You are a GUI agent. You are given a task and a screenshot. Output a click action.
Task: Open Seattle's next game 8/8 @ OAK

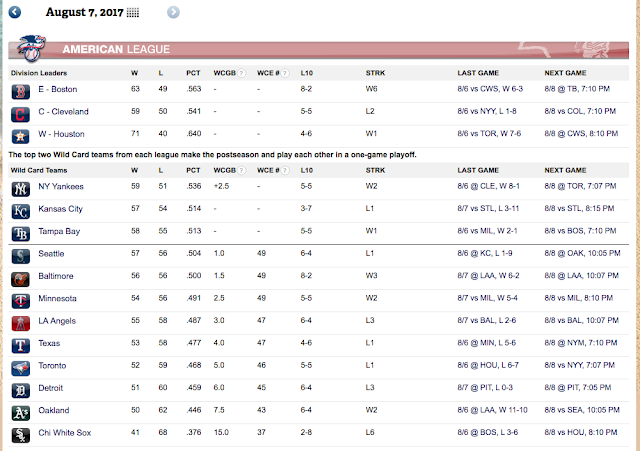(582, 253)
